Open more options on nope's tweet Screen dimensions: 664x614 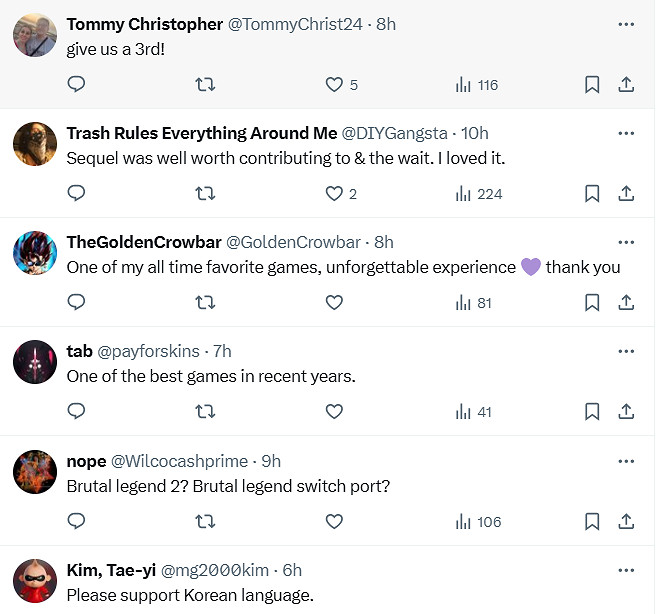(627, 461)
